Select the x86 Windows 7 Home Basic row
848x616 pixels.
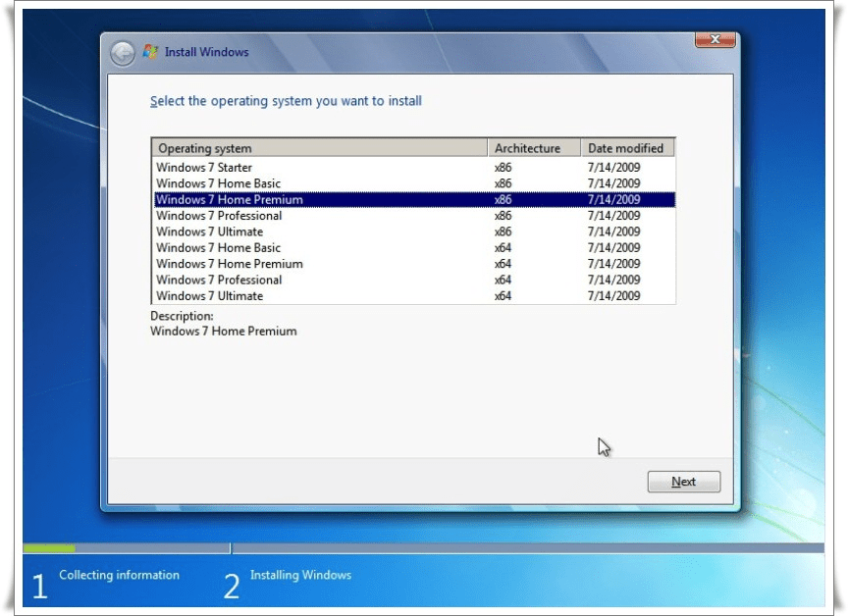pyautogui.click(x=218, y=183)
